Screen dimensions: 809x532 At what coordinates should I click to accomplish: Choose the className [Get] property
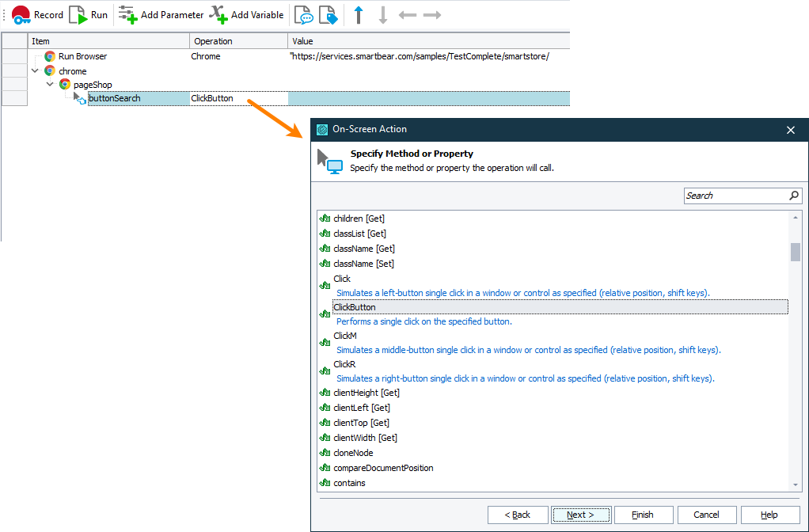point(364,249)
